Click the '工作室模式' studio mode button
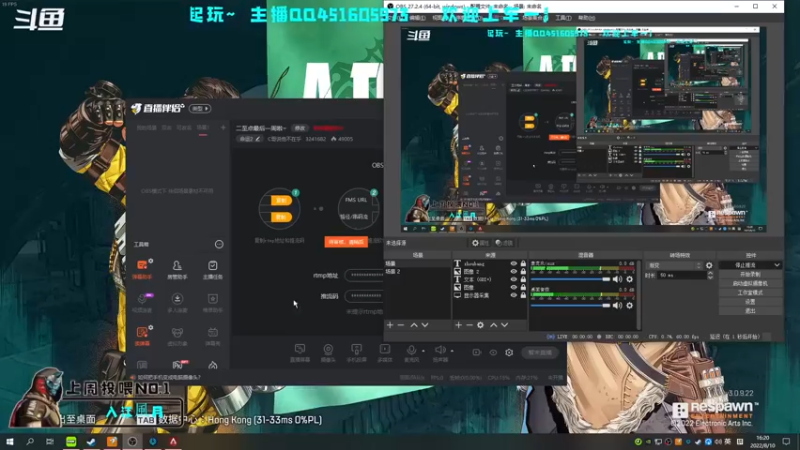 pos(750,293)
